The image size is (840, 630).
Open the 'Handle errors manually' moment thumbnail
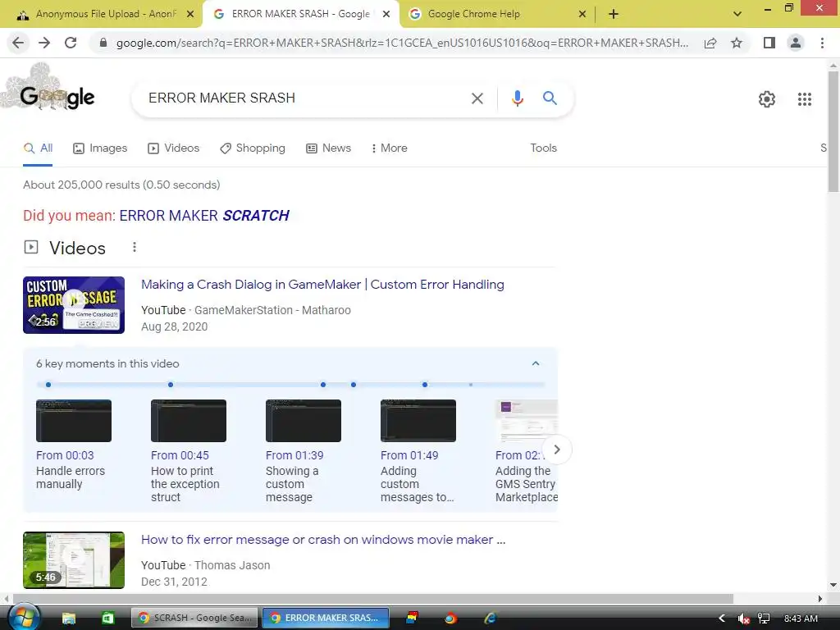(74, 421)
